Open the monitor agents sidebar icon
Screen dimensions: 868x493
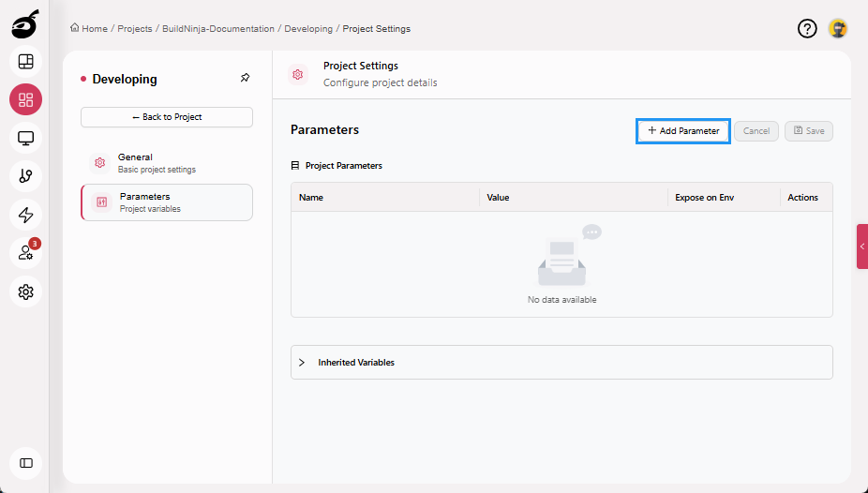tap(25, 138)
